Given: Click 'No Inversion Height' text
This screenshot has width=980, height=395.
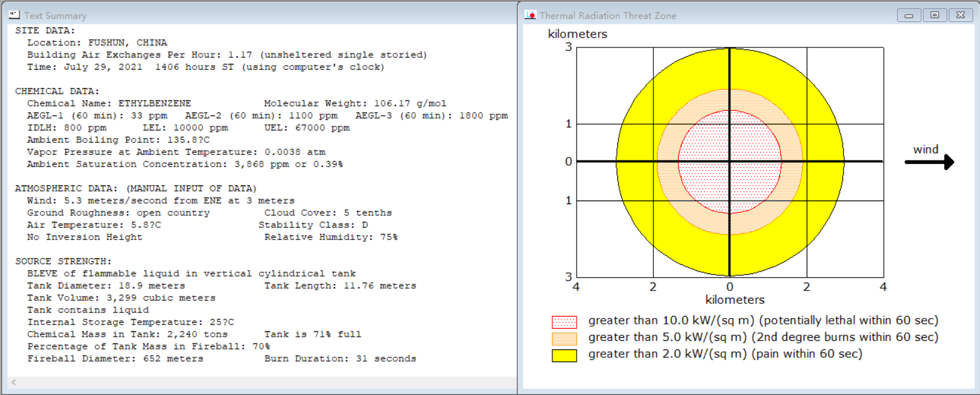Looking at the screenshot, I should click(85, 237).
